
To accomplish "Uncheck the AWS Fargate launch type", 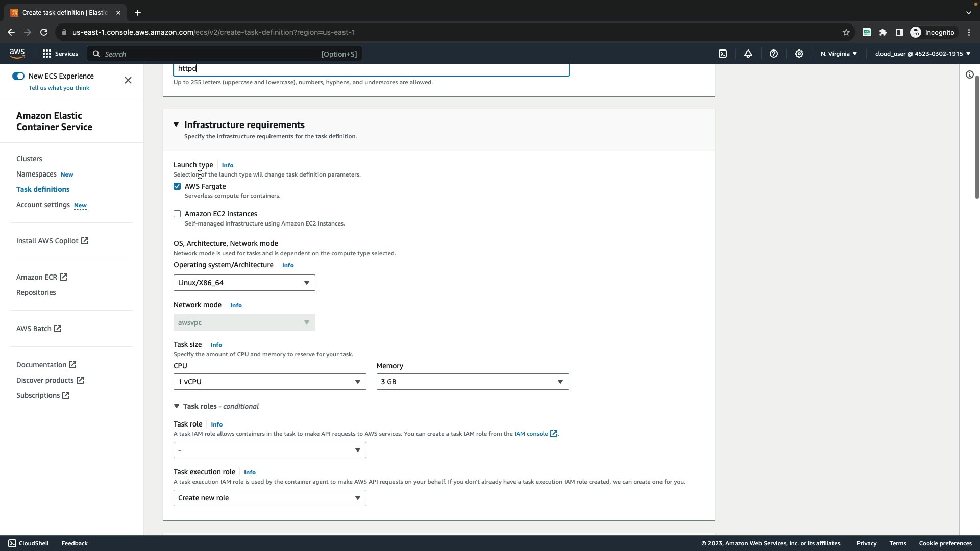I will coord(177,186).
